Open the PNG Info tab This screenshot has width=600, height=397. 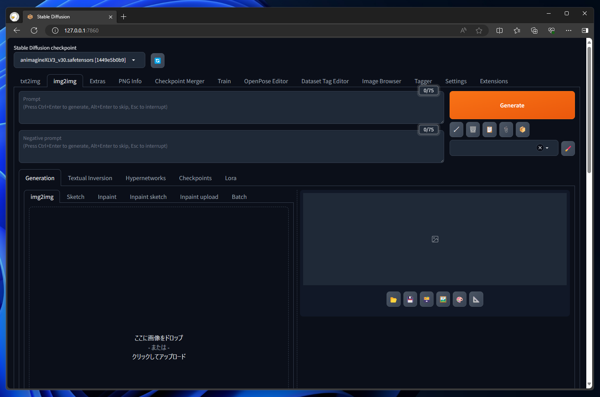click(x=130, y=81)
